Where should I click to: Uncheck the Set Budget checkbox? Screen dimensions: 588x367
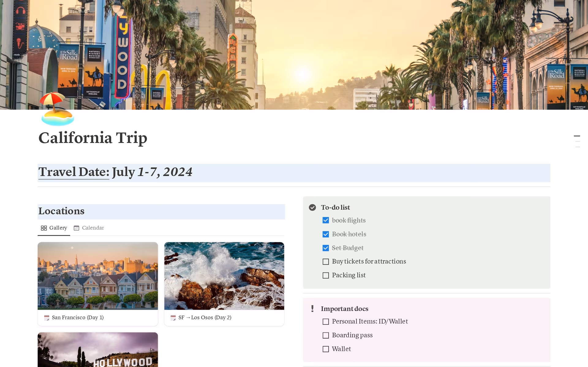[x=326, y=248]
